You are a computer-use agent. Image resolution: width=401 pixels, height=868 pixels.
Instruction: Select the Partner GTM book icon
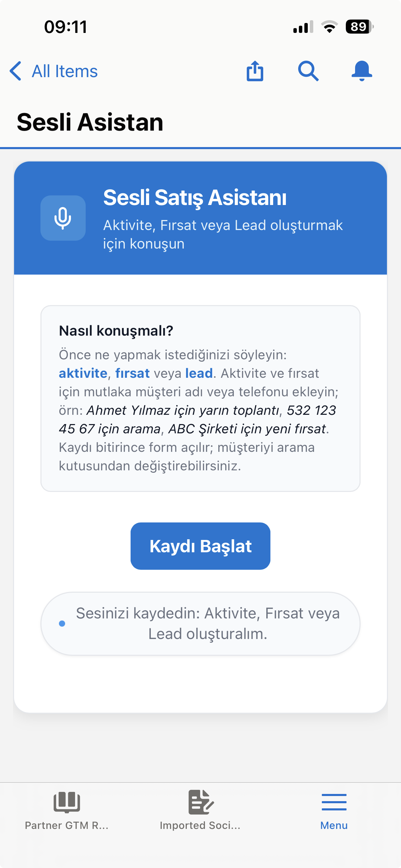point(66,803)
